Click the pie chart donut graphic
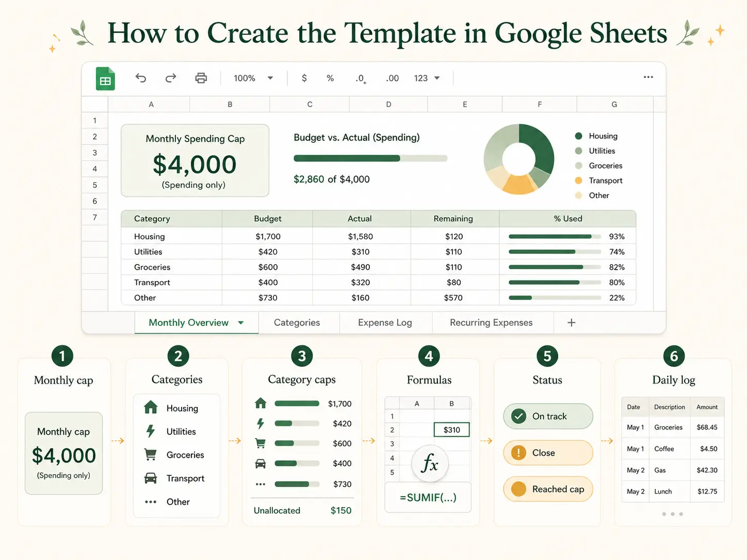 click(x=519, y=159)
